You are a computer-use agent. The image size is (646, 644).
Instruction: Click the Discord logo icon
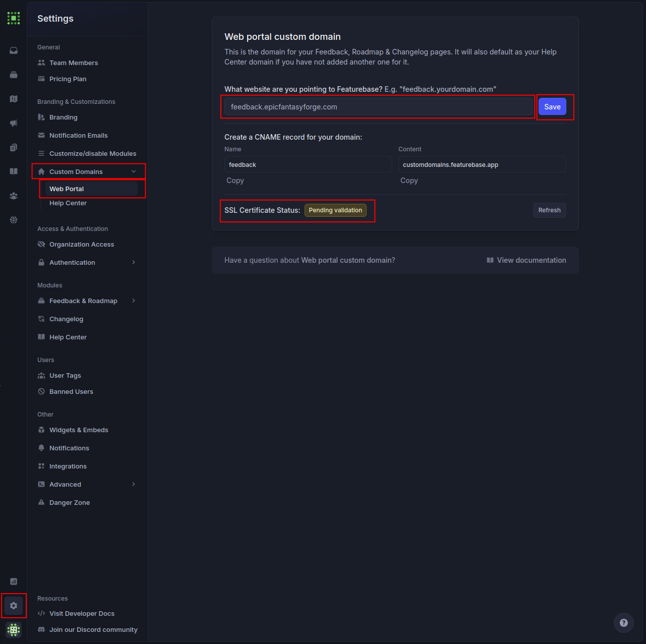[x=41, y=629]
